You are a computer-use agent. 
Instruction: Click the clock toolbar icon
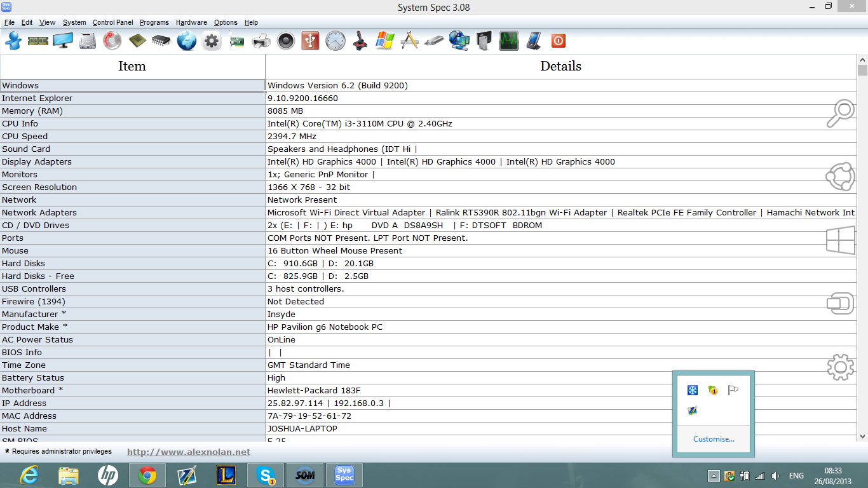(336, 41)
